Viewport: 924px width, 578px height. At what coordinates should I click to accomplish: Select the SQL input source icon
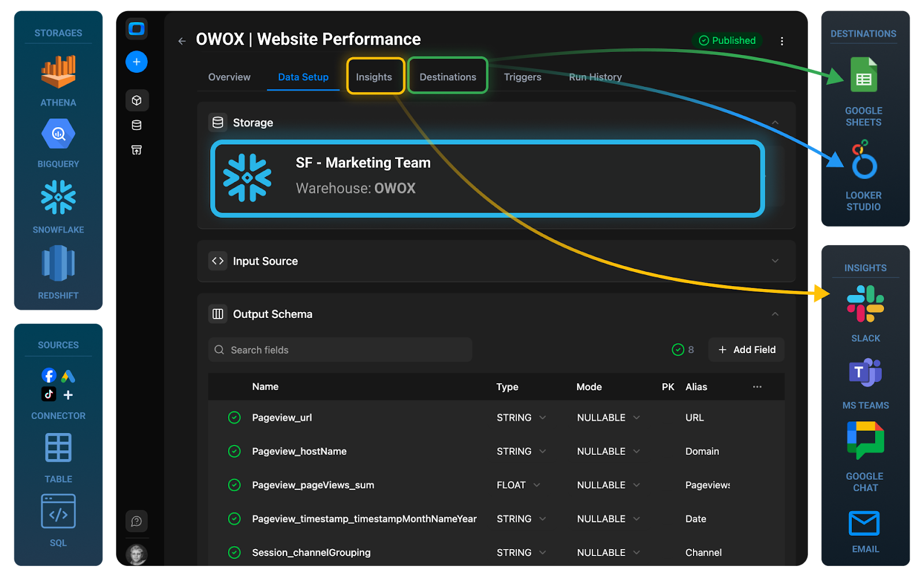[x=58, y=510]
